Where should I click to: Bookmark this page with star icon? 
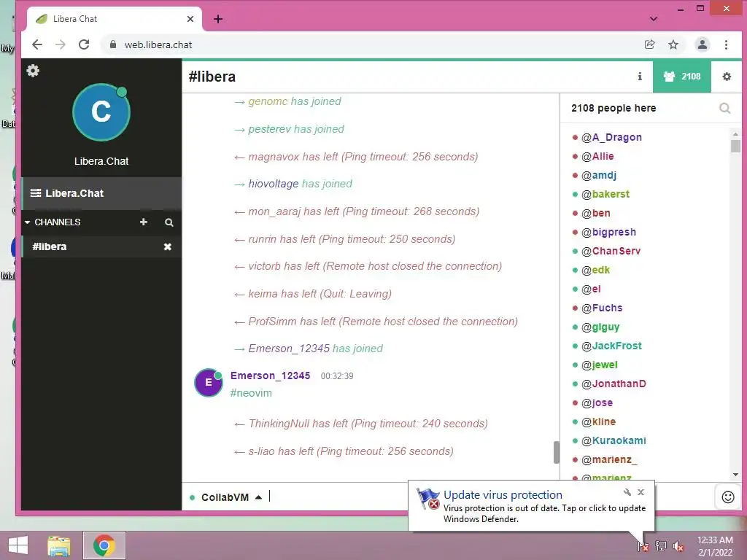673,44
